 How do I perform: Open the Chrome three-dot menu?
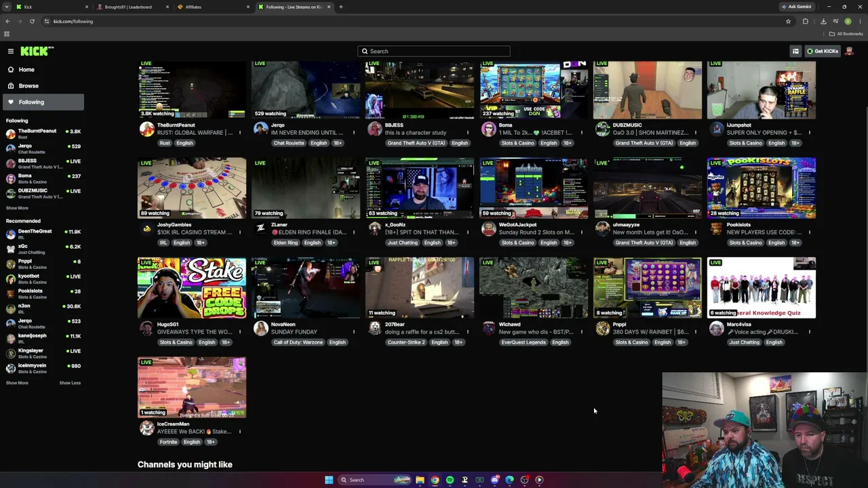coord(859,22)
